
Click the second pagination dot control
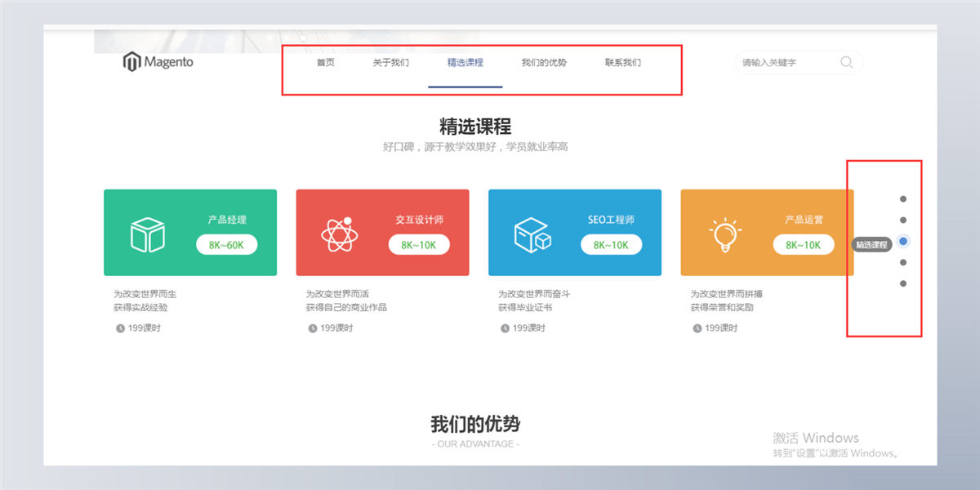(902, 219)
